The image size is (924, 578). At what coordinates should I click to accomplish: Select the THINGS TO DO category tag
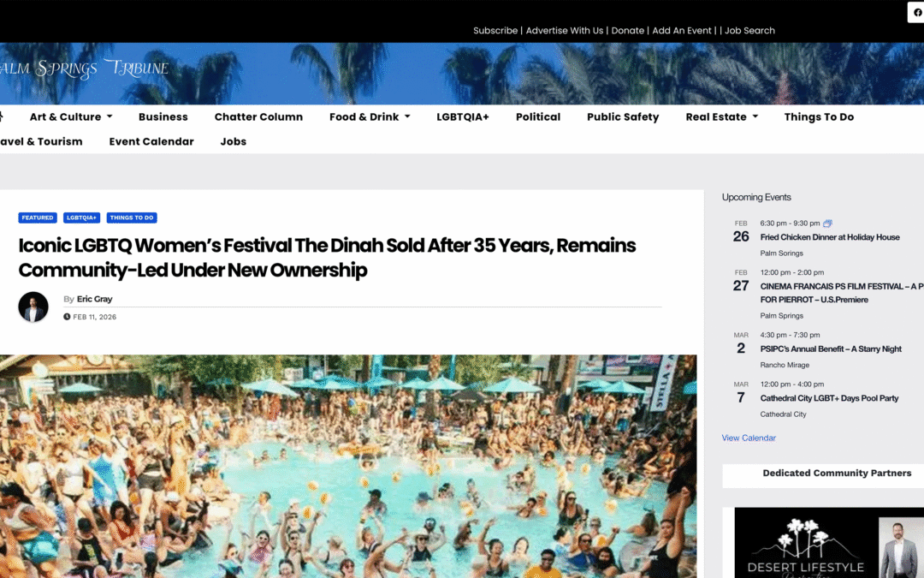tap(132, 217)
